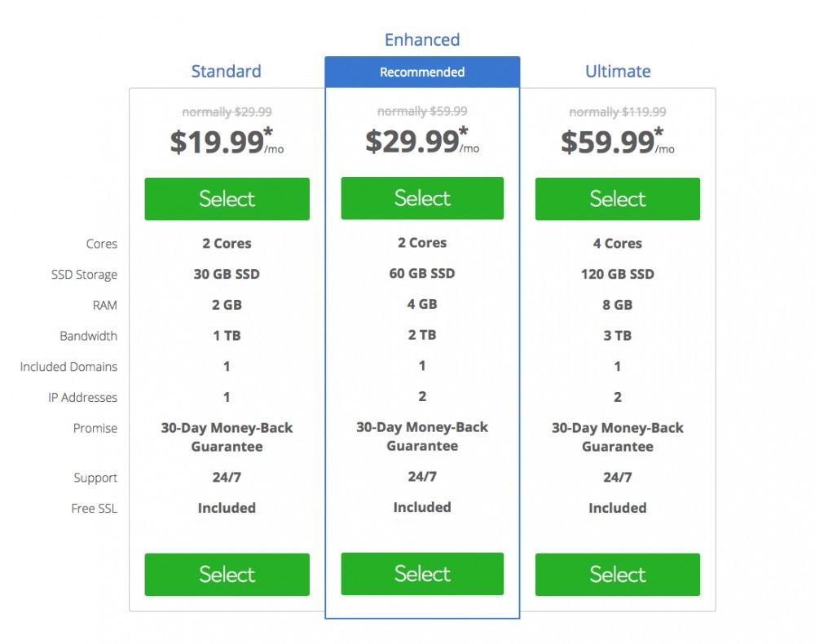Click the Recommended banner on Enhanced plan
The height and width of the screenshot is (644, 815).
click(x=422, y=72)
